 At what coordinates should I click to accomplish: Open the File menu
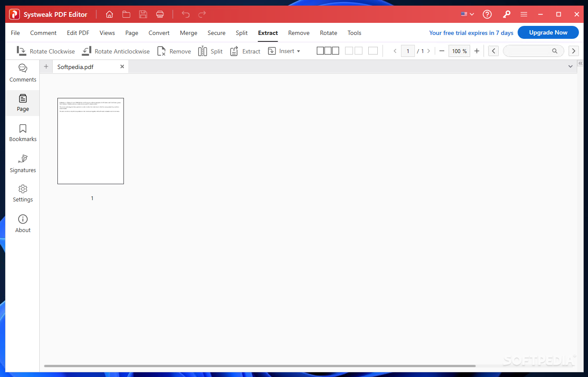tap(15, 33)
